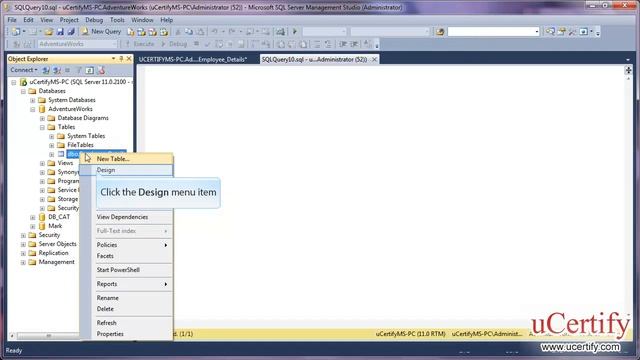Click the Copy toolbar icon
This screenshot has height=360, width=640.
pyautogui.click(x=189, y=31)
